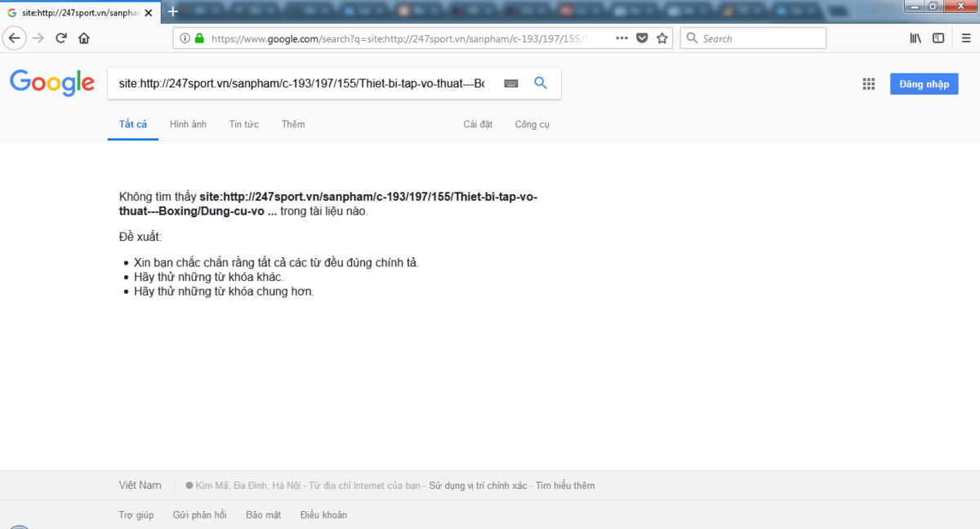The height and width of the screenshot is (529, 980).
Task: Open the Firefox Library panel
Action: [915, 38]
